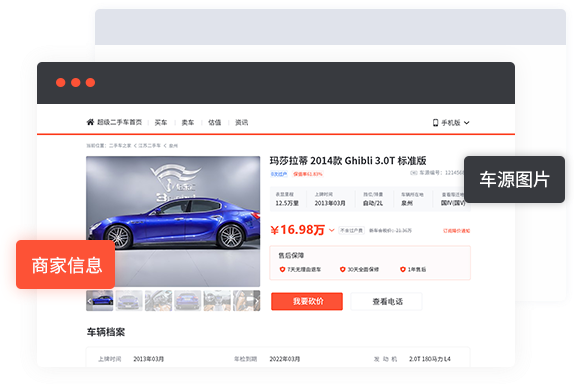Click the shield icon for 1年售后
The image size is (575, 388).
coord(403,269)
